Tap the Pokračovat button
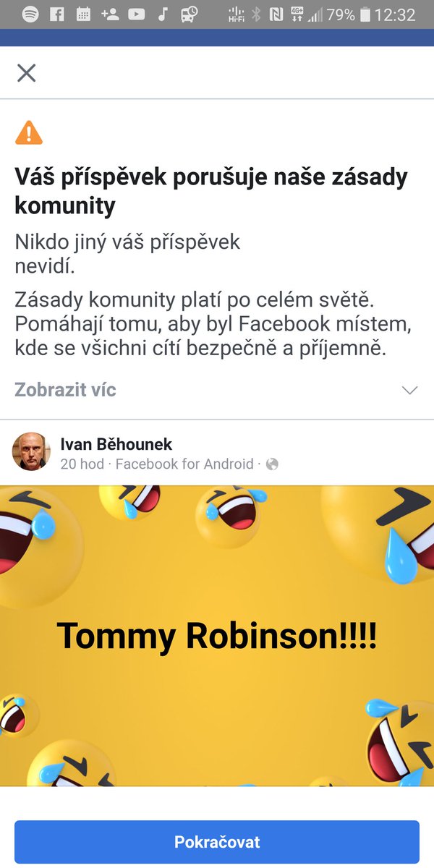The image size is (434, 868). tap(217, 842)
